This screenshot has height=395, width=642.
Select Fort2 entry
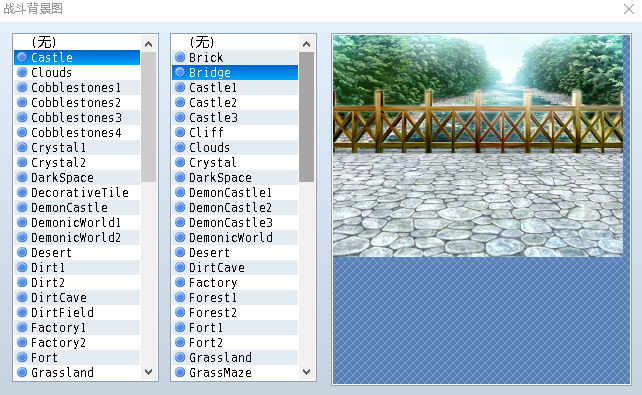235,343
